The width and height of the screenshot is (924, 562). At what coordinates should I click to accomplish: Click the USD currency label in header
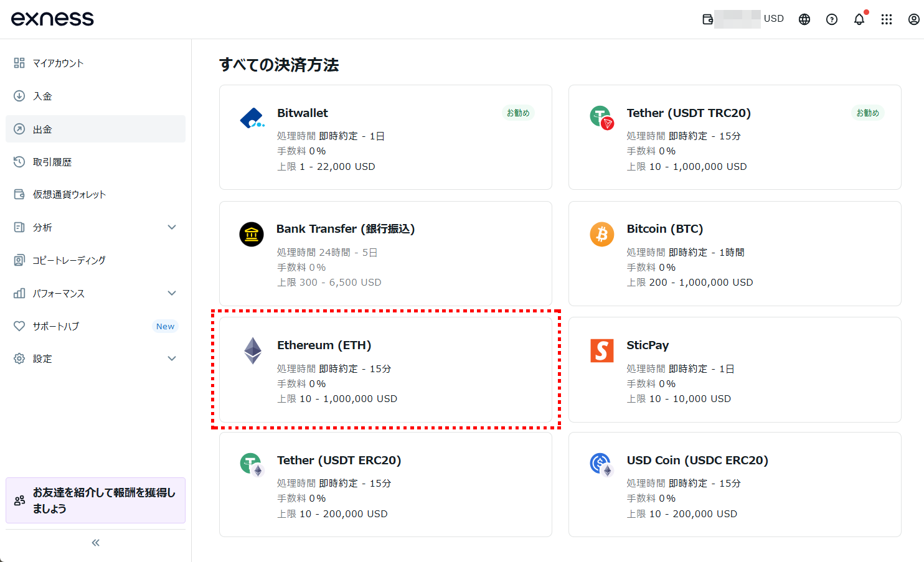click(774, 19)
